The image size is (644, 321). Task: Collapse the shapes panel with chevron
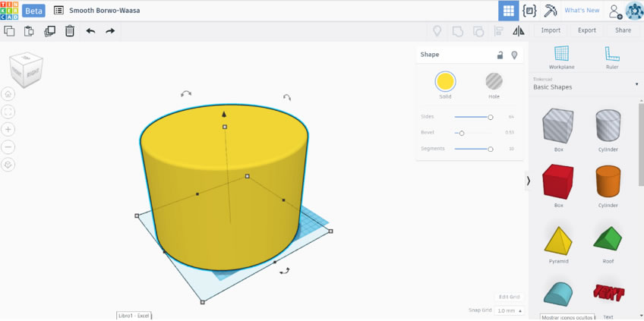528,181
